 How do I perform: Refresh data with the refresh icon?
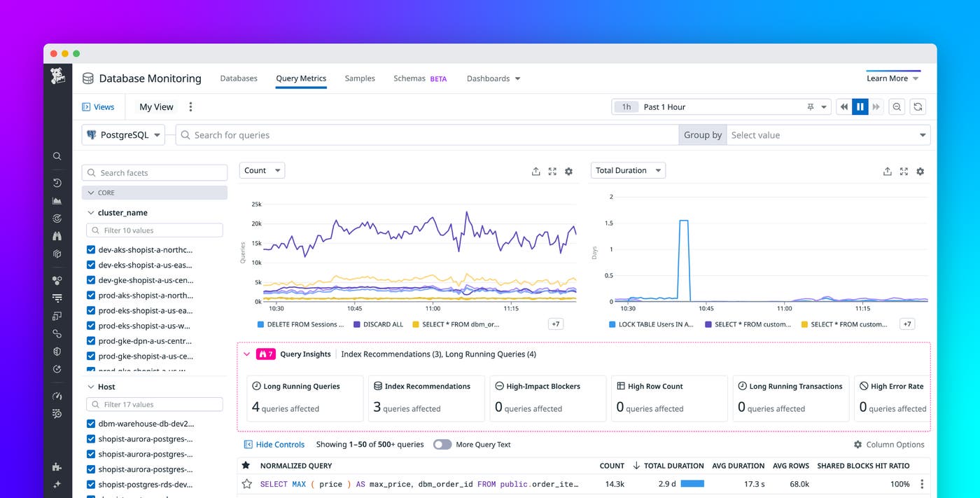pos(918,106)
